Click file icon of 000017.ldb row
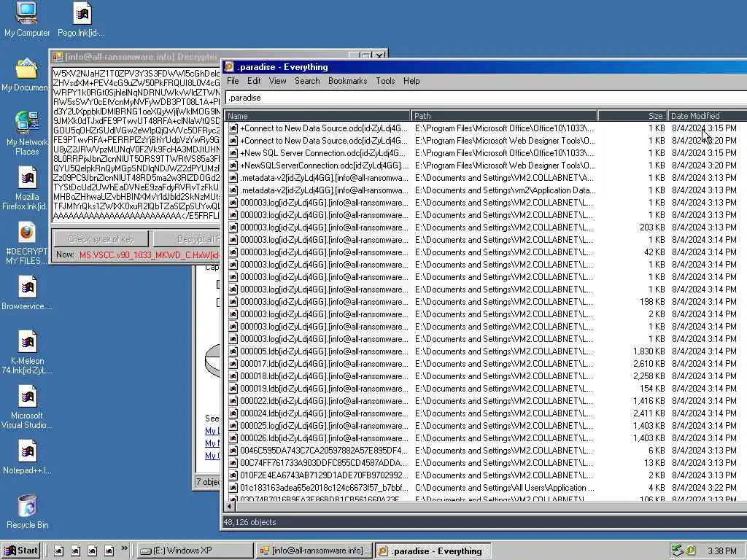747x560 pixels. click(233, 364)
